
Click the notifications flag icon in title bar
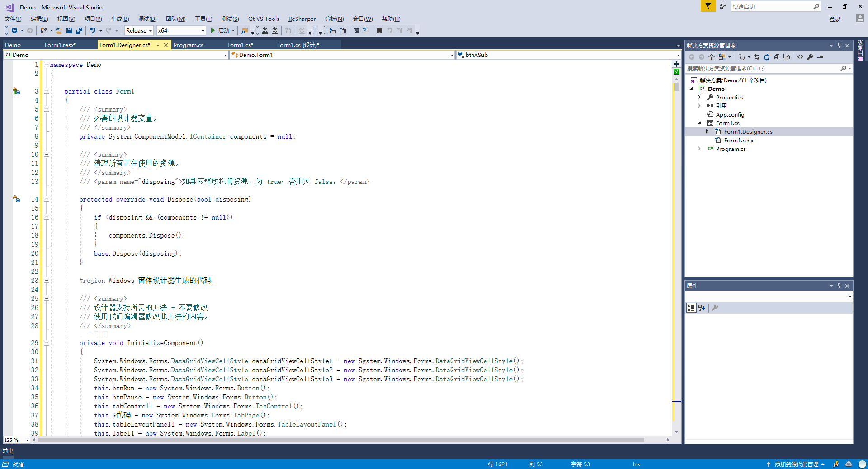708,6
